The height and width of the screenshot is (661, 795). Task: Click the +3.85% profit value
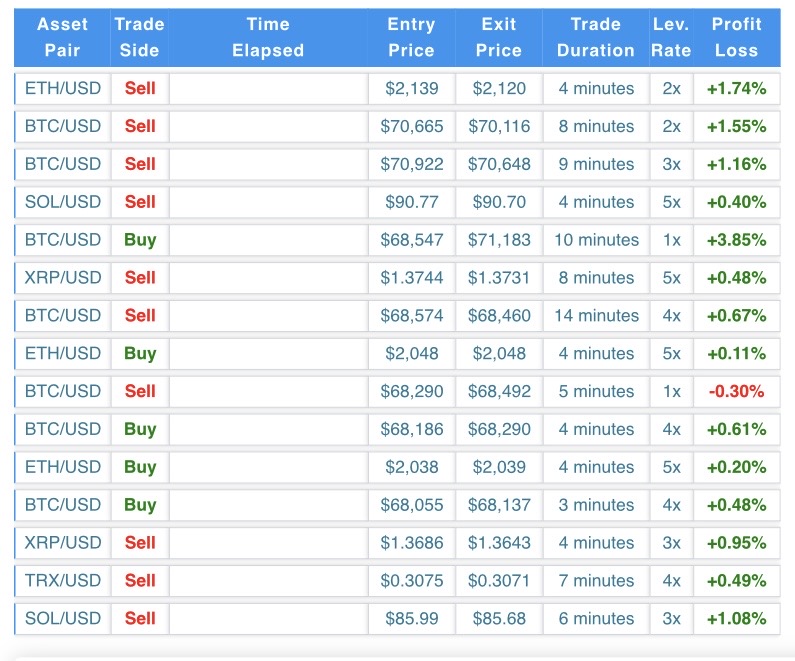tap(737, 240)
